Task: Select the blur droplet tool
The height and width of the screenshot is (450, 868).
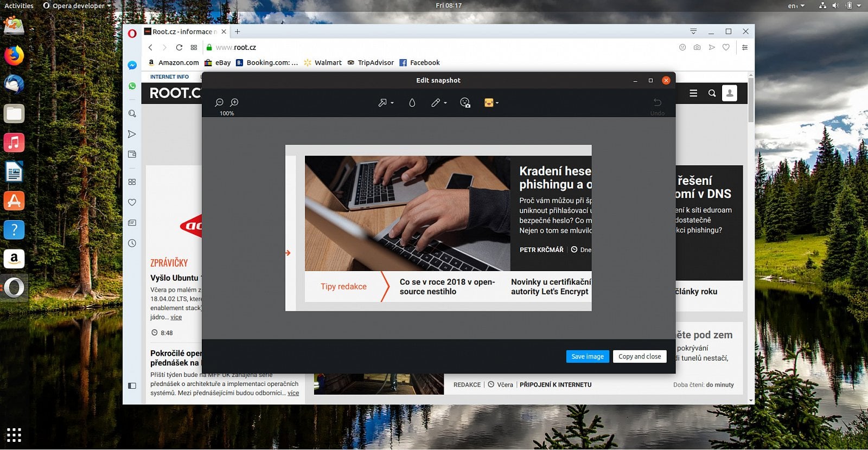Action: (x=412, y=102)
